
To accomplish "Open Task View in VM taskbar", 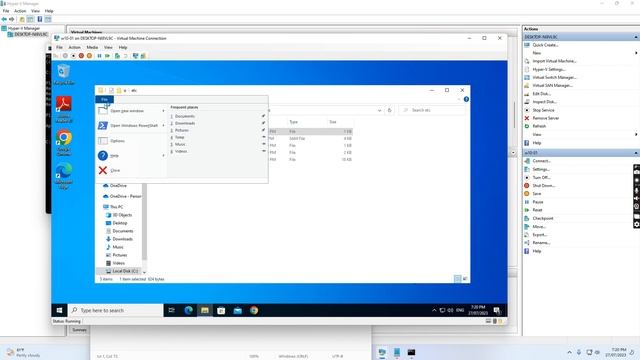I will 171,310.
